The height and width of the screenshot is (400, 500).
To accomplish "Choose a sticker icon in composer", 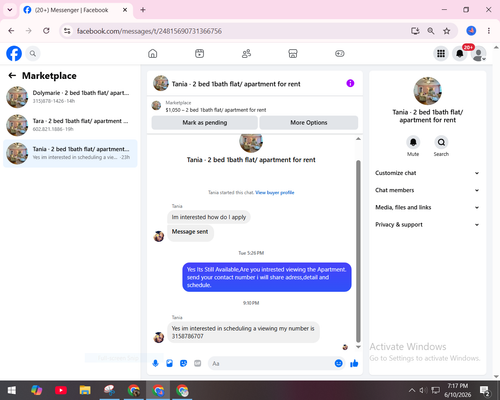I will point(183,363).
